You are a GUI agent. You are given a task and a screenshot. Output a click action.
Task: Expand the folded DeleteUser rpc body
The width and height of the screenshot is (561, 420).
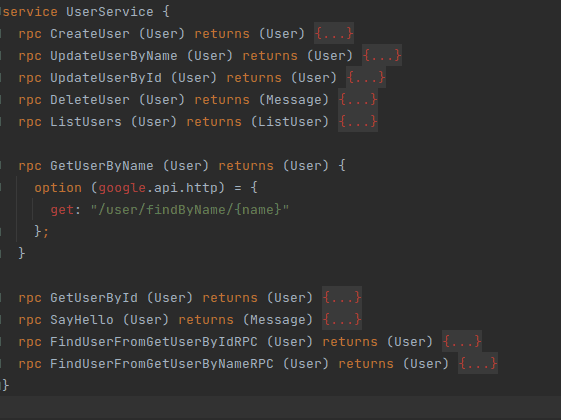click(358, 99)
